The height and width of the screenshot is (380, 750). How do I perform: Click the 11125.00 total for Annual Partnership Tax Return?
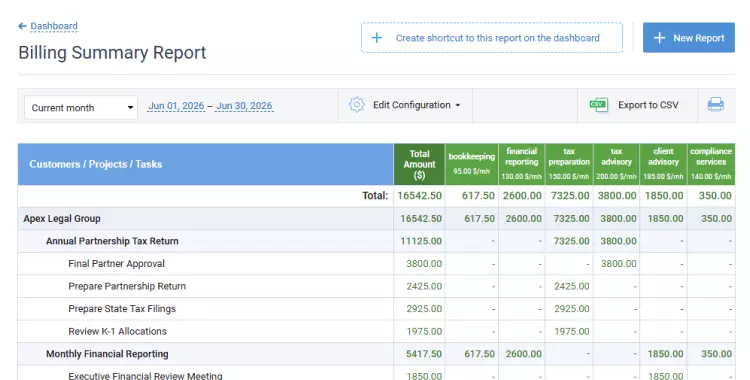coord(421,241)
